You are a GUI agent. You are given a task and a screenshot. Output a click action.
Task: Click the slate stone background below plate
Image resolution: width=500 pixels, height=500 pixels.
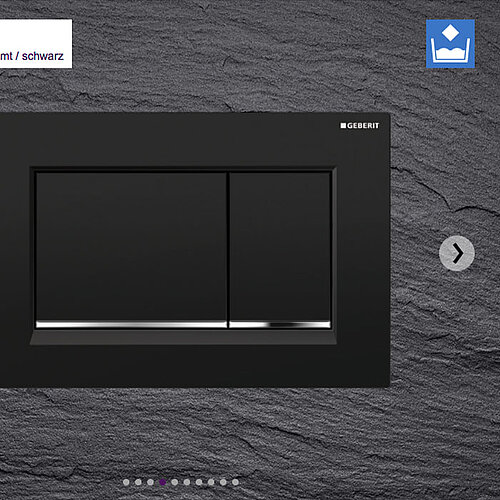[250, 433]
